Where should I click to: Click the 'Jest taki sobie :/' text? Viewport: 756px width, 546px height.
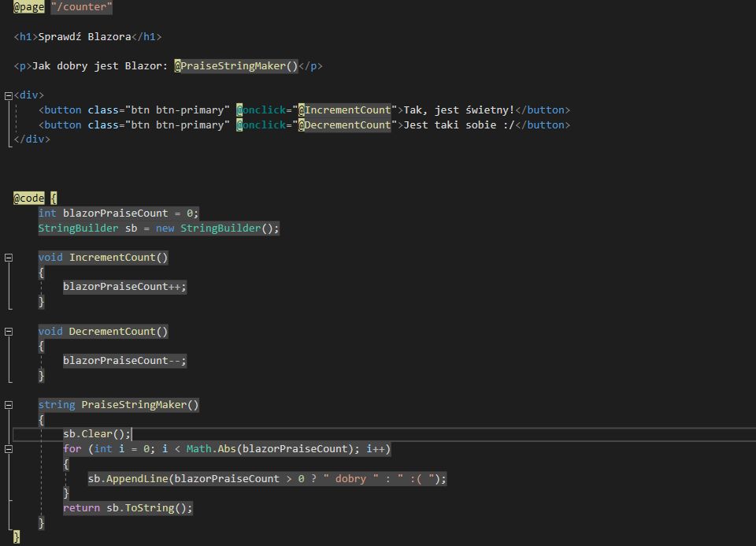pos(458,125)
